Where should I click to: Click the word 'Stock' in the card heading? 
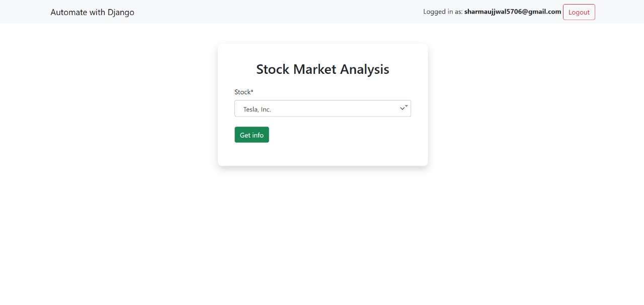273,69
